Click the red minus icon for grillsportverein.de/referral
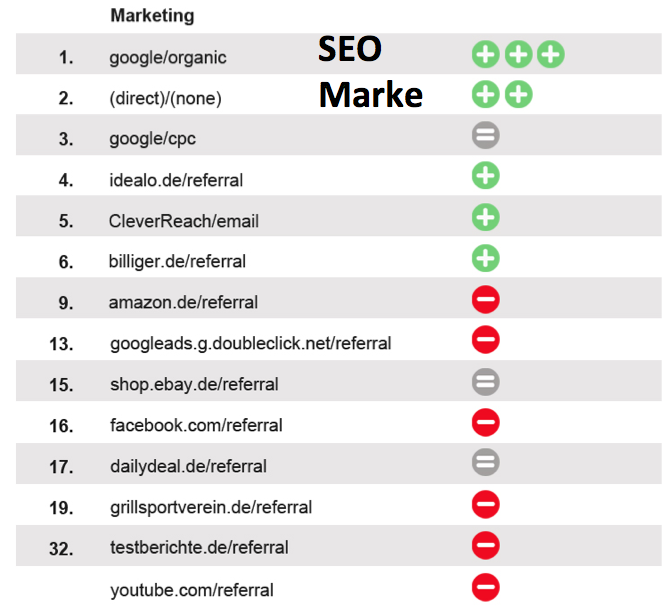Image resolution: width=667 pixels, height=608 pixels. tap(486, 505)
